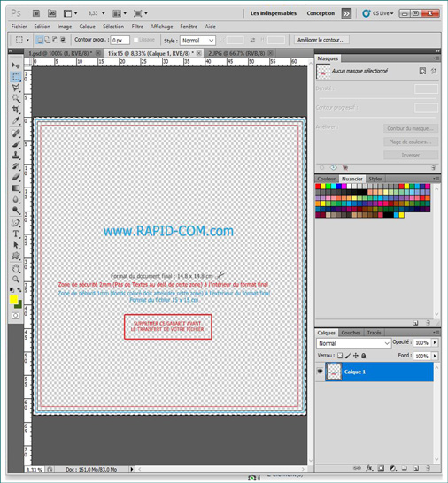The image size is (448, 483).
Task: Link layers icon in Calques panel
Action: point(357,468)
